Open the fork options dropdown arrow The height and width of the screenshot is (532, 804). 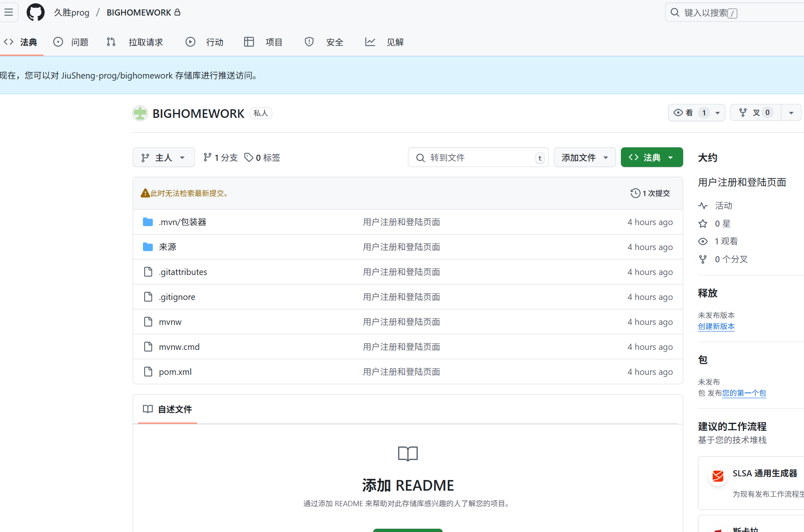791,113
